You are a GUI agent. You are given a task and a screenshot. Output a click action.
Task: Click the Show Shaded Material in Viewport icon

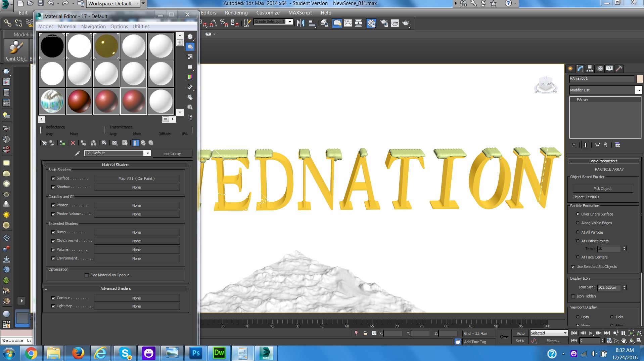[x=125, y=143]
